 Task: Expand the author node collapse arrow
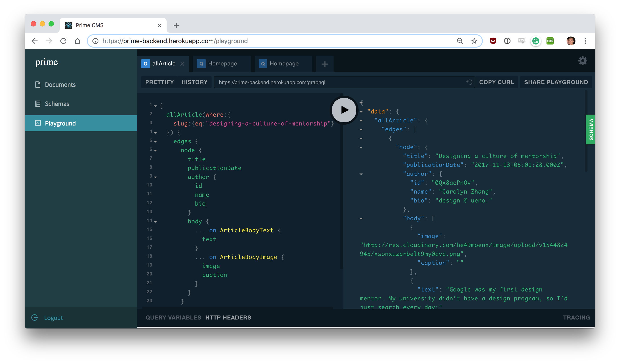click(361, 173)
